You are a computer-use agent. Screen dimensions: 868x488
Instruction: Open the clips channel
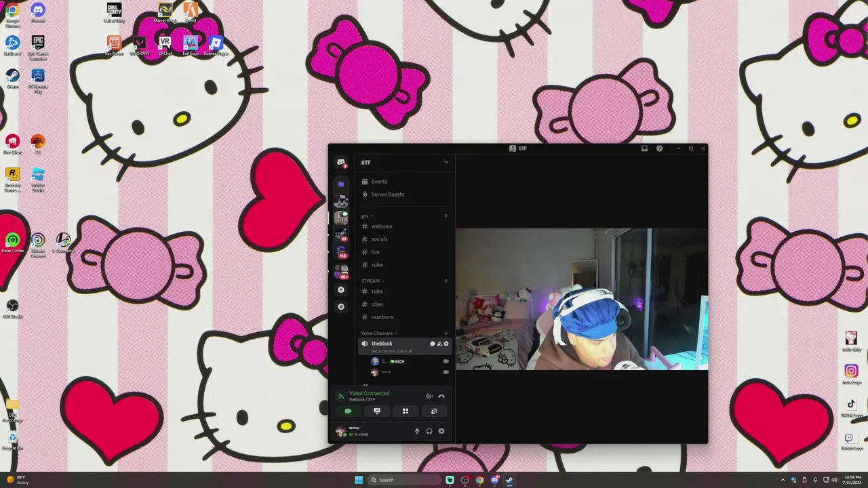(x=405, y=304)
